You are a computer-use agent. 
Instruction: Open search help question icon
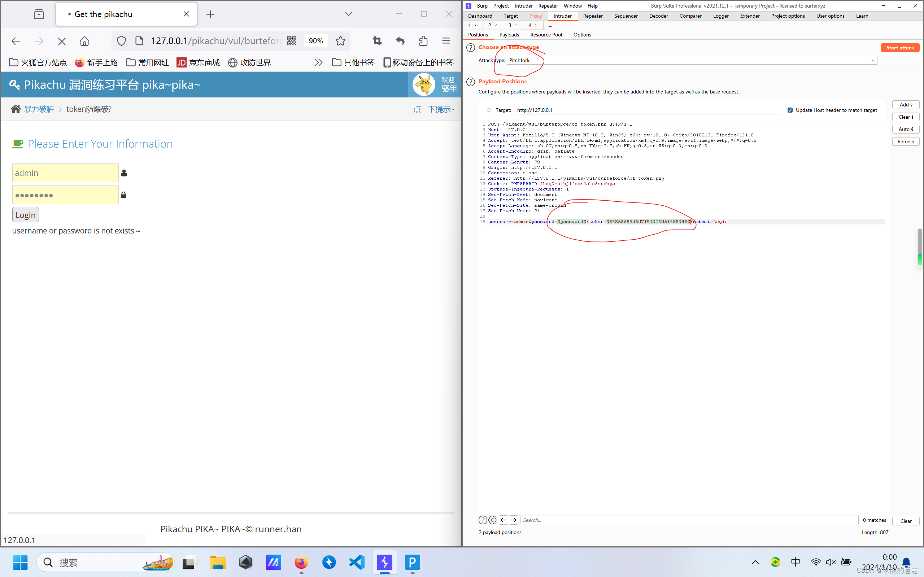pyautogui.click(x=483, y=520)
